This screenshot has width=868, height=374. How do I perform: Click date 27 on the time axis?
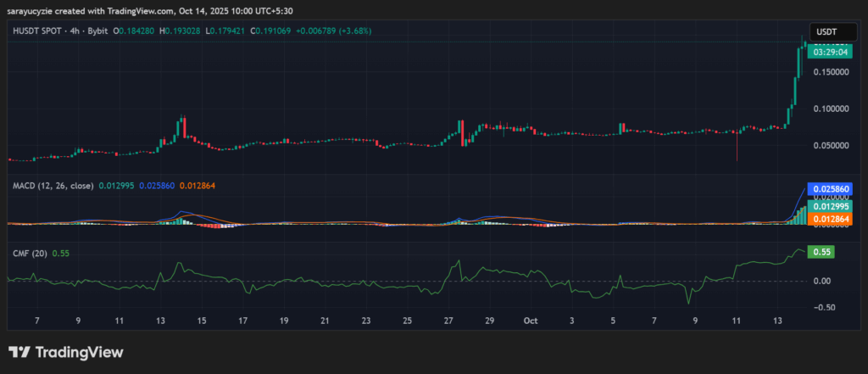coord(448,321)
